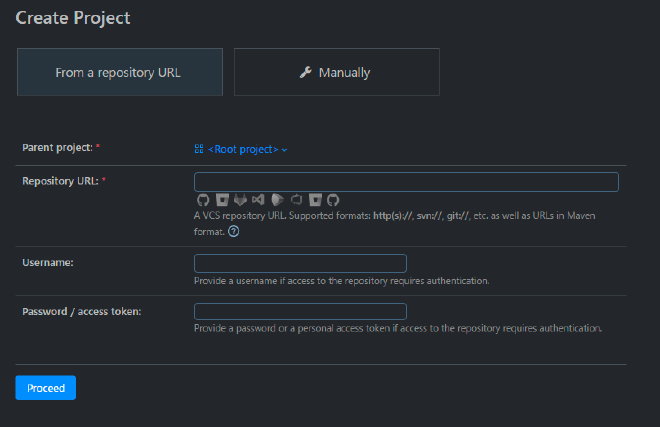Click into the Username input field
Screen dimensions: 660x427
click(x=300, y=263)
